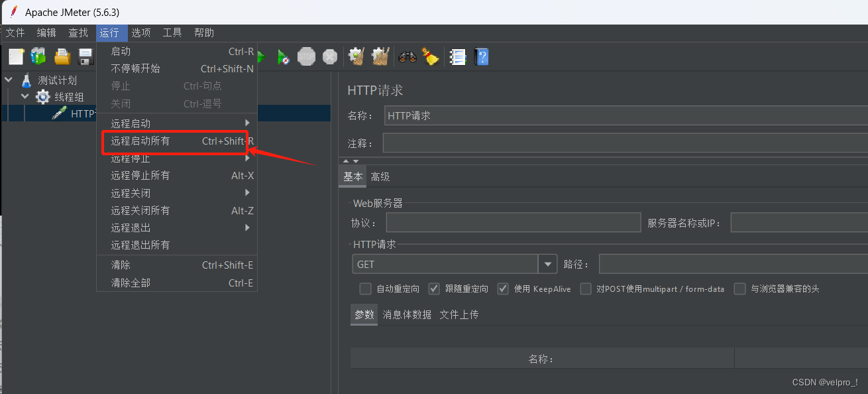Click the grey Stop sign icon

306,57
